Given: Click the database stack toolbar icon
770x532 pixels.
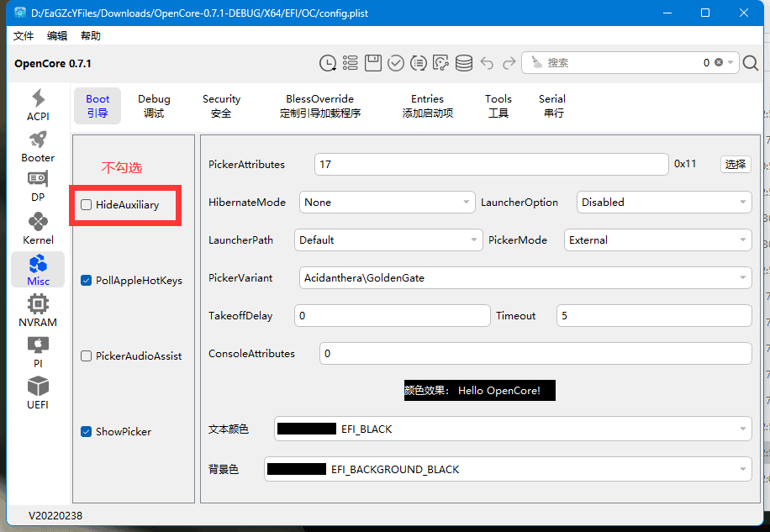Looking at the screenshot, I should 463,63.
